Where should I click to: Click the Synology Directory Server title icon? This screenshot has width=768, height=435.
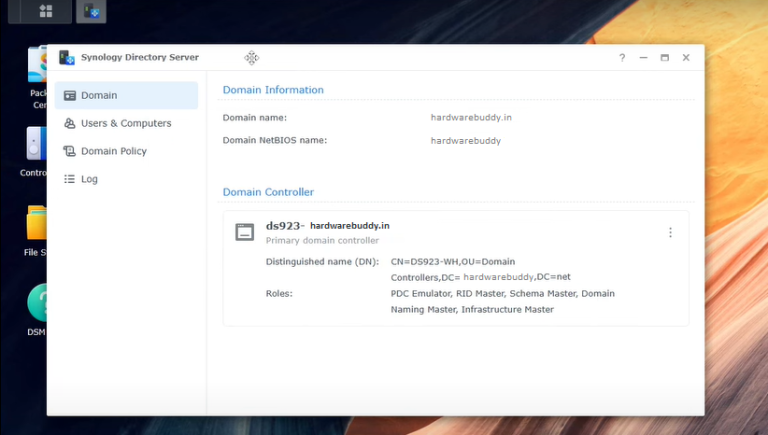[x=67, y=57]
